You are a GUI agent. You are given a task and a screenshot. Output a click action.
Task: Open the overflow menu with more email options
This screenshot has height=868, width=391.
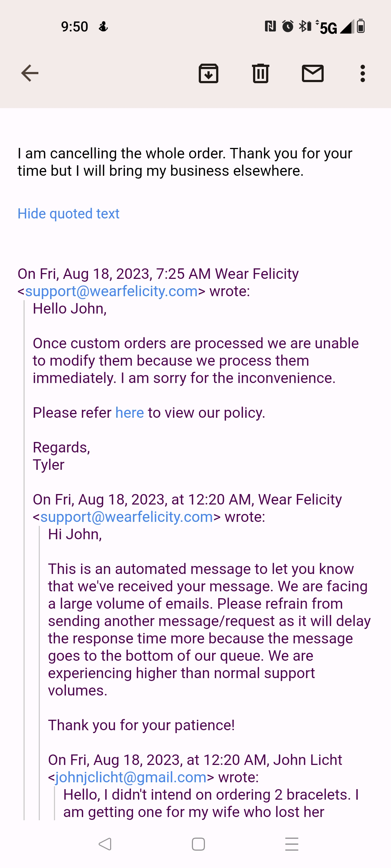[362, 73]
